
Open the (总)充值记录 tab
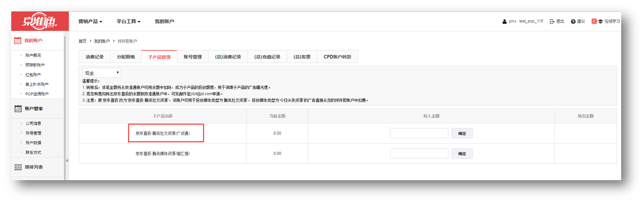pyautogui.click(x=267, y=57)
